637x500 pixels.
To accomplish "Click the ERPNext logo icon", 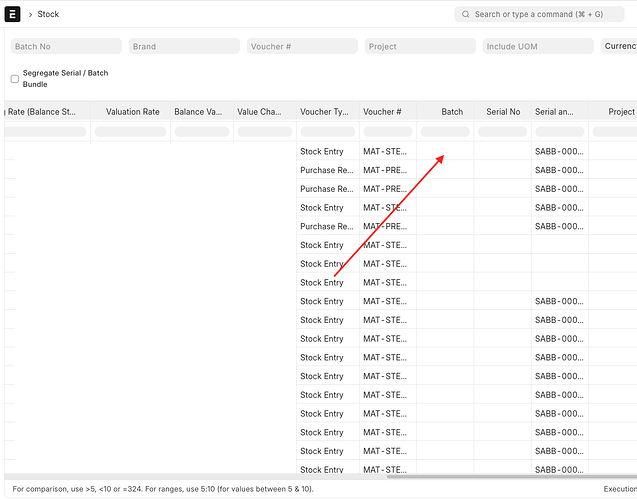I will pyautogui.click(x=13, y=14).
